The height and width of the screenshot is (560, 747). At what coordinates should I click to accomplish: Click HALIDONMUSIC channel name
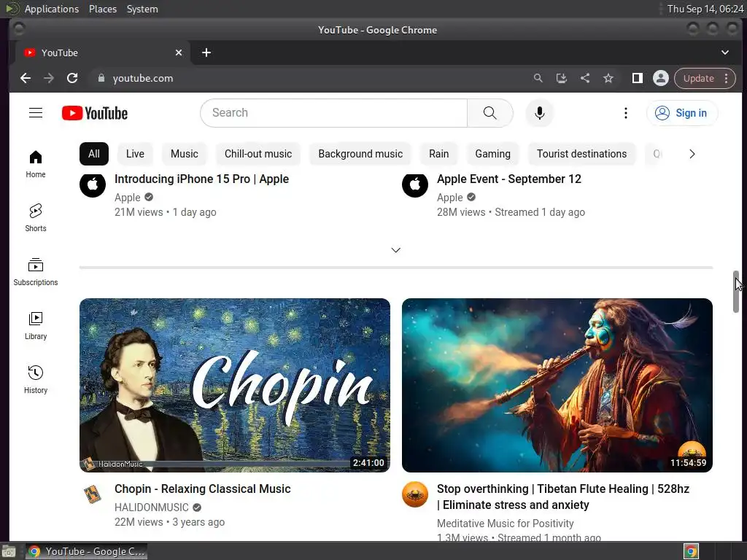point(152,507)
